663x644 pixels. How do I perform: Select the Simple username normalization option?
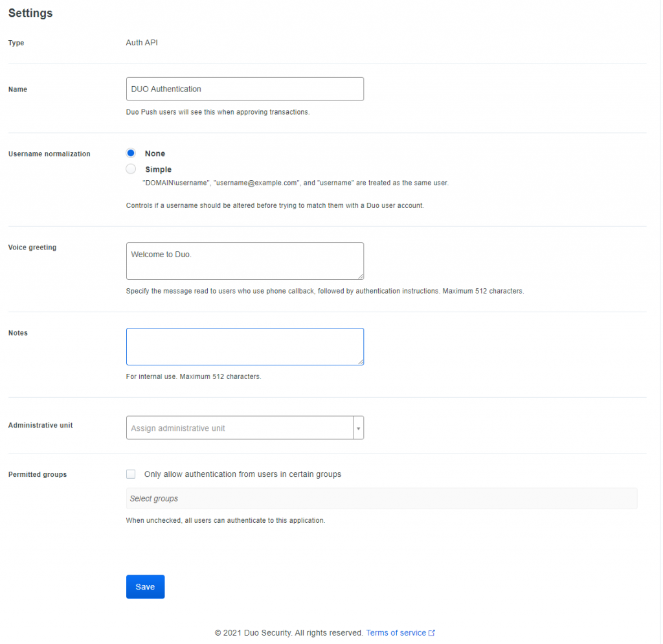pyautogui.click(x=131, y=169)
